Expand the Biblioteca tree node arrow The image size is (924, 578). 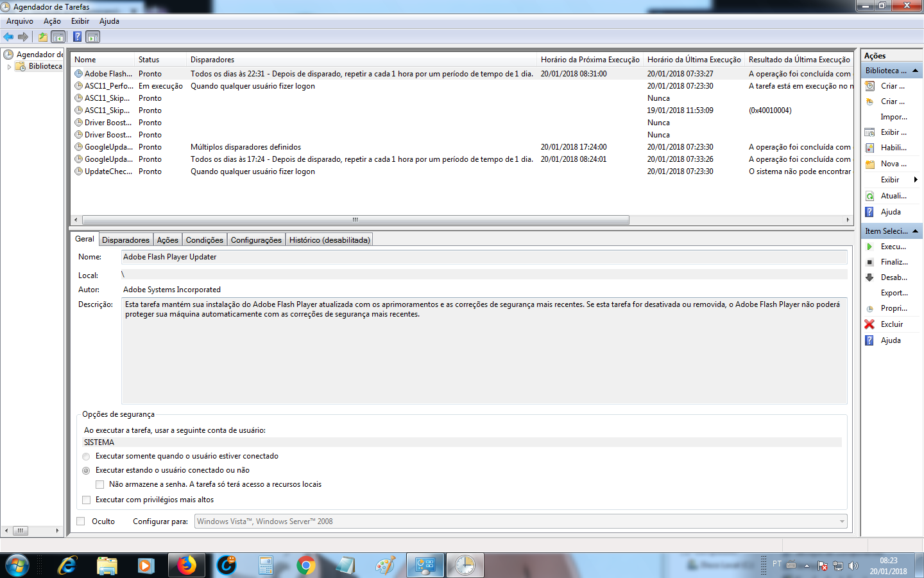(9, 66)
